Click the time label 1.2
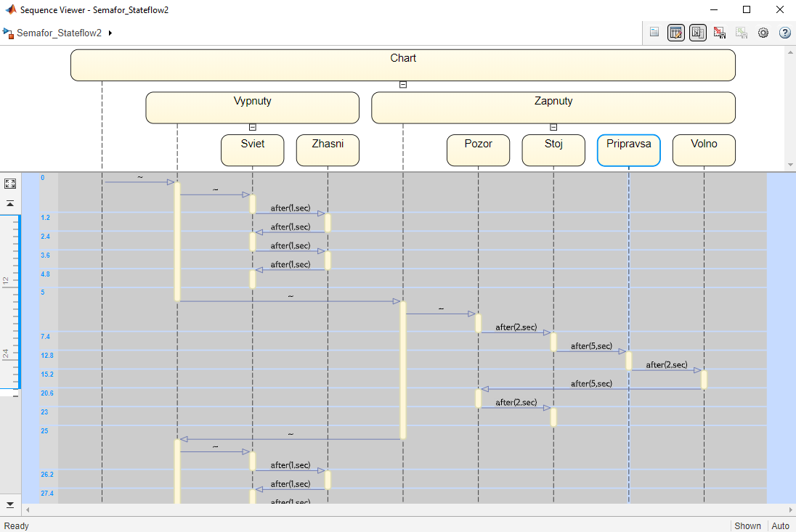This screenshot has height=532, width=796. [46, 218]
